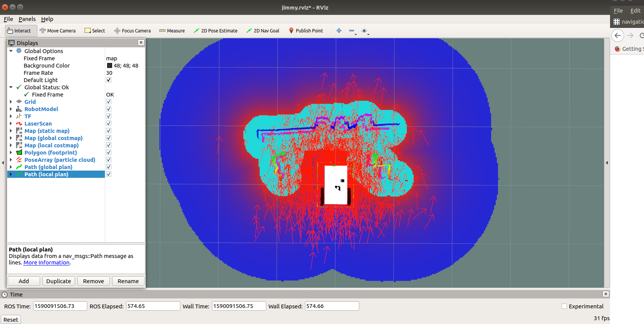
Task: Expand the LaserScan display properties
Action: pos(11,124)
